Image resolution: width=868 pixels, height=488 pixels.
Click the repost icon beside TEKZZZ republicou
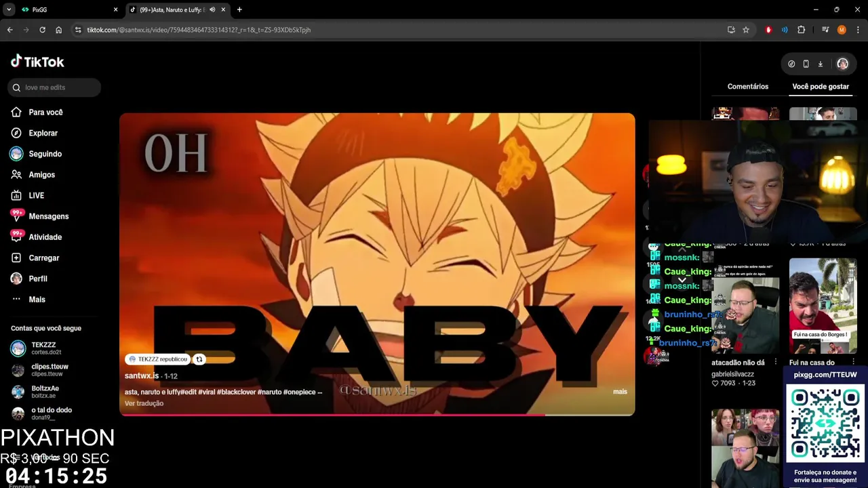199,359
